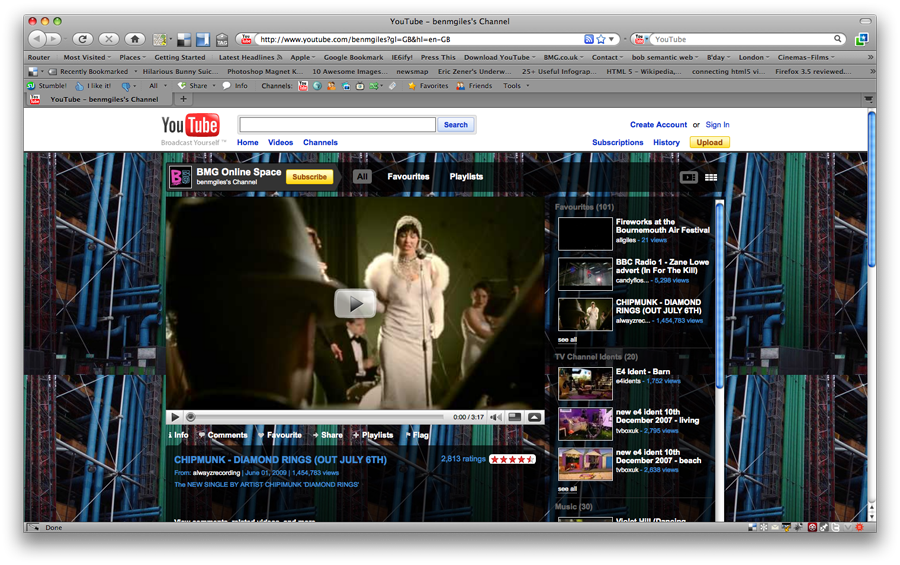Screen dimensions: 900x565
Task: Hit the Stumble! toolbar button
Action: pos(47,86)
